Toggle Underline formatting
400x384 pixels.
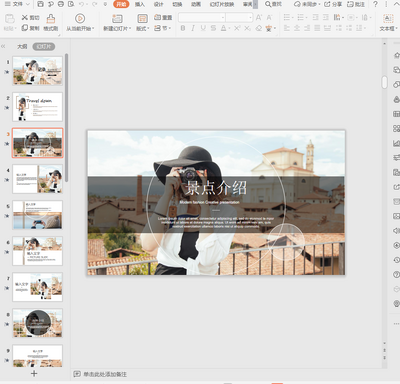[203, 28]
